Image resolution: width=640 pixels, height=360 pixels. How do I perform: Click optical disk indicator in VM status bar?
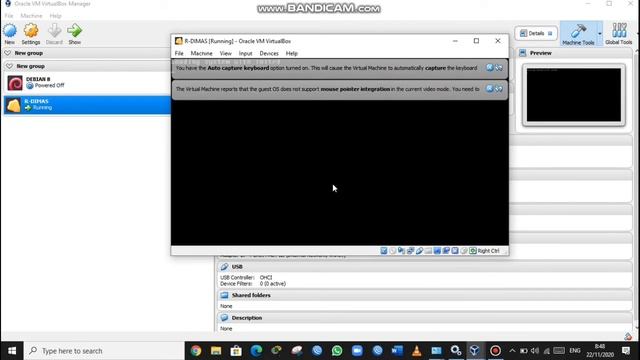click(393, 251)
